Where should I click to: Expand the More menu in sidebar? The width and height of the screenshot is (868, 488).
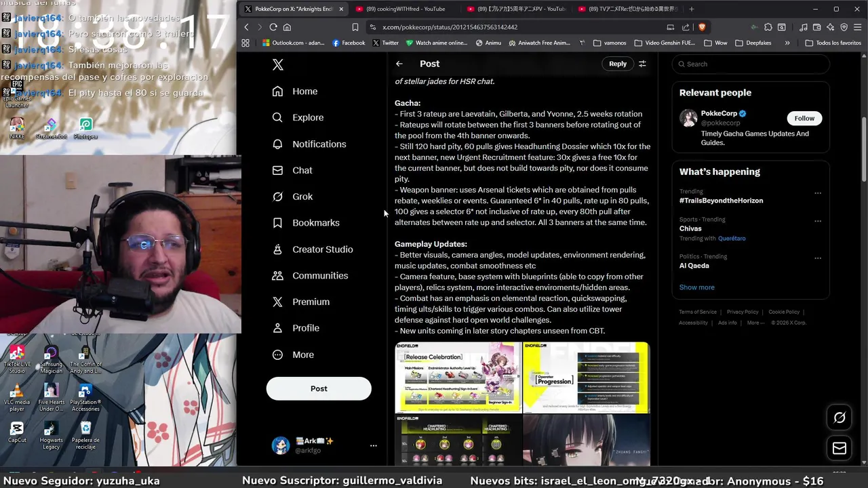coord(293,354)
